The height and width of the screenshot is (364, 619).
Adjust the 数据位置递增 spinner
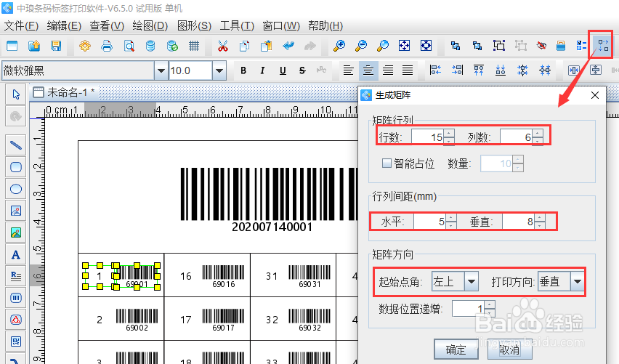[x=489, y=309]
